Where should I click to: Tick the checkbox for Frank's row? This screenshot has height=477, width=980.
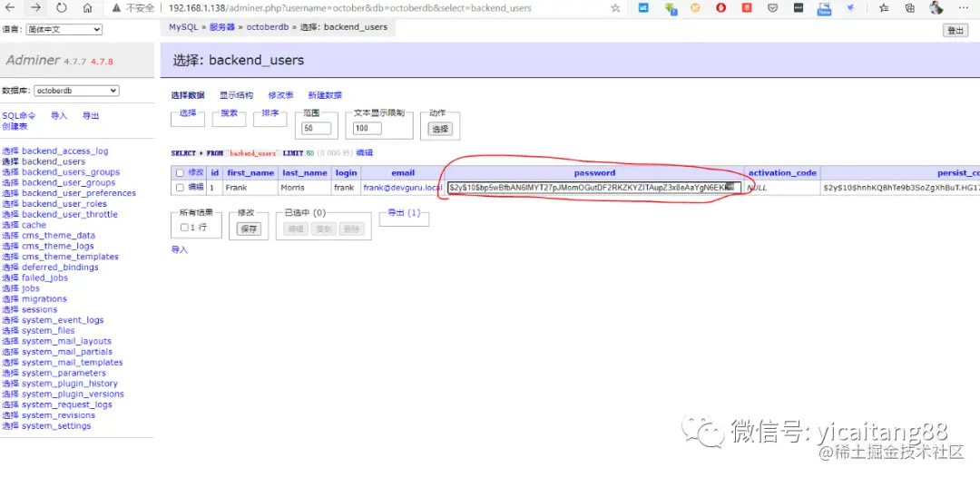[x=180, y=188]
